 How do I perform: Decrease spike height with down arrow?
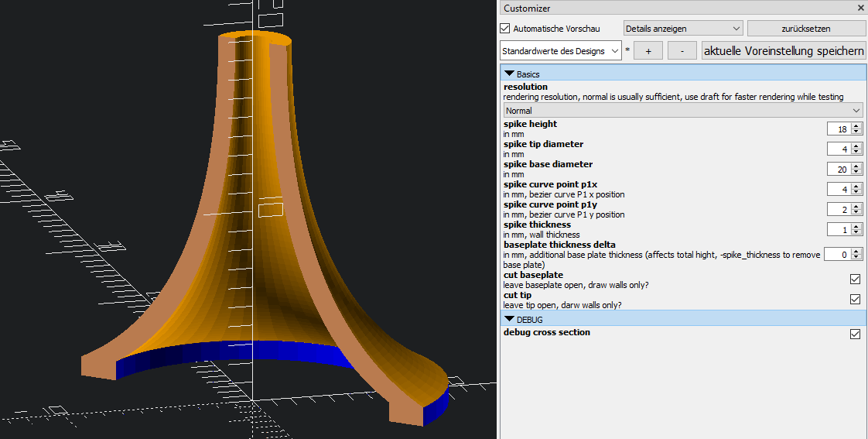(x=856, y=132)
